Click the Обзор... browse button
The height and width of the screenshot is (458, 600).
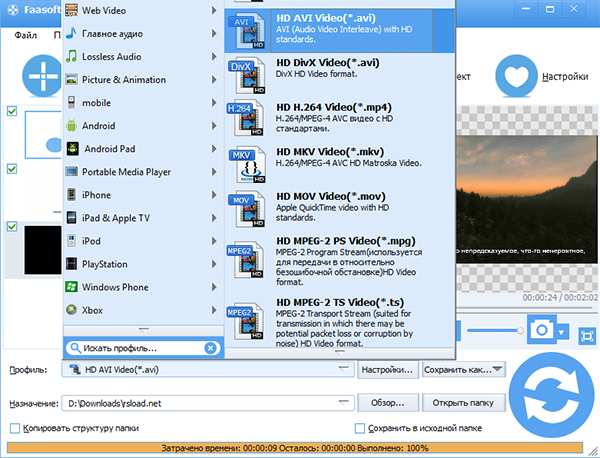(x=387, y=403)
